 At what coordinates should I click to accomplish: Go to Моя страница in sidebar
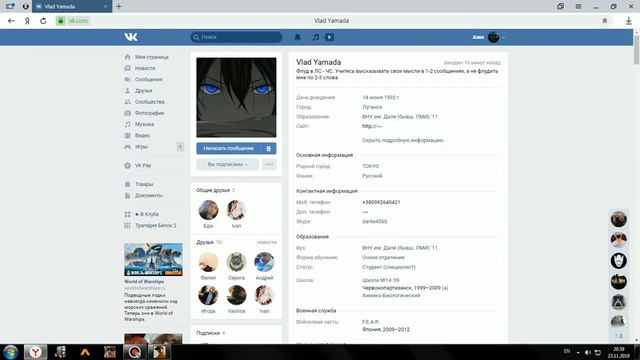[151, 57]
